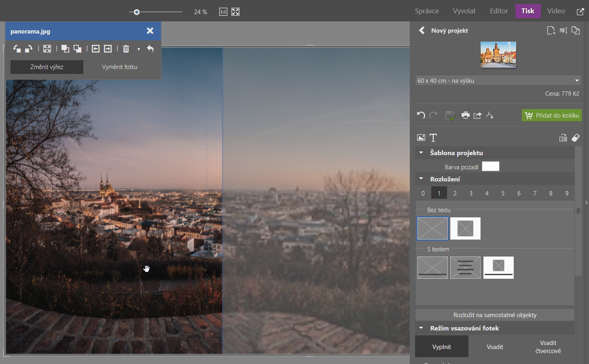Select the Tisk module tab
This screenshot has height=364, width=589.
528,11
